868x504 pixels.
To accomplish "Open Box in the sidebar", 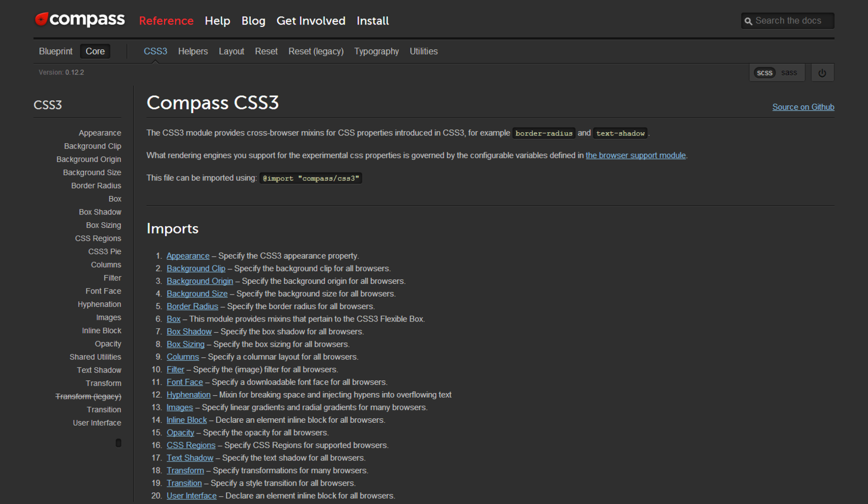I will 115,199.
